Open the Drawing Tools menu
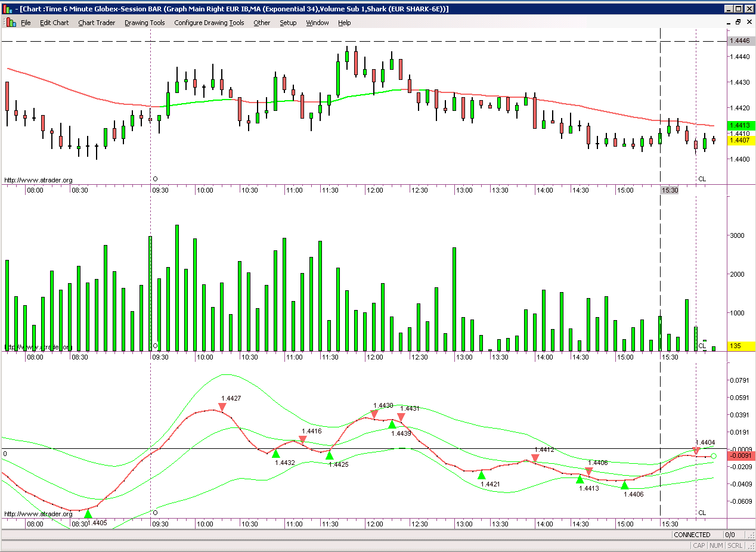Image resolution: width=756 pixels, height=552 pixels. click(145, 23)
